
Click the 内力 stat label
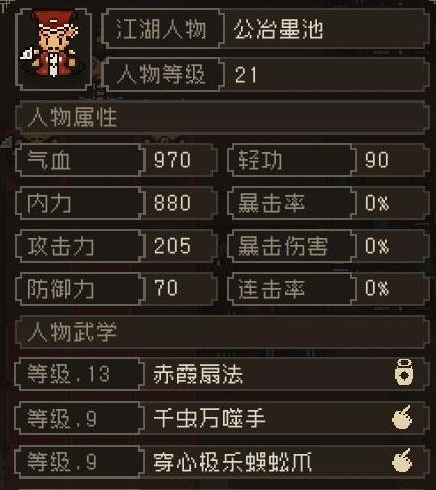click(x=49, y=203)
